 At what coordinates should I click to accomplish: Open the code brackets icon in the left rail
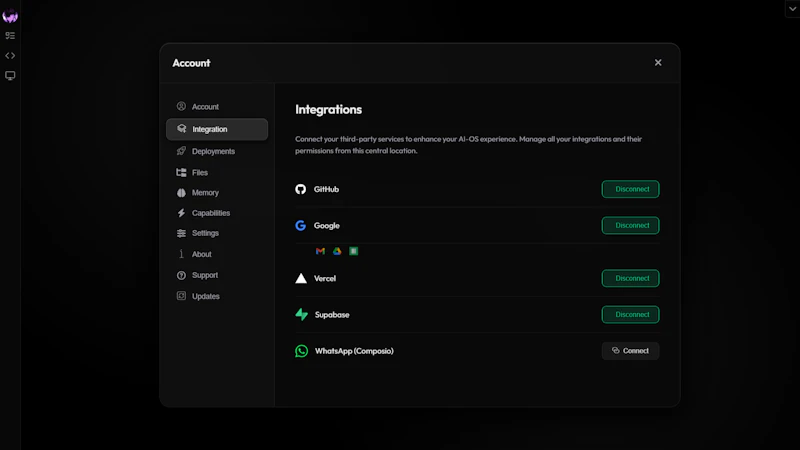pos(10,56)
